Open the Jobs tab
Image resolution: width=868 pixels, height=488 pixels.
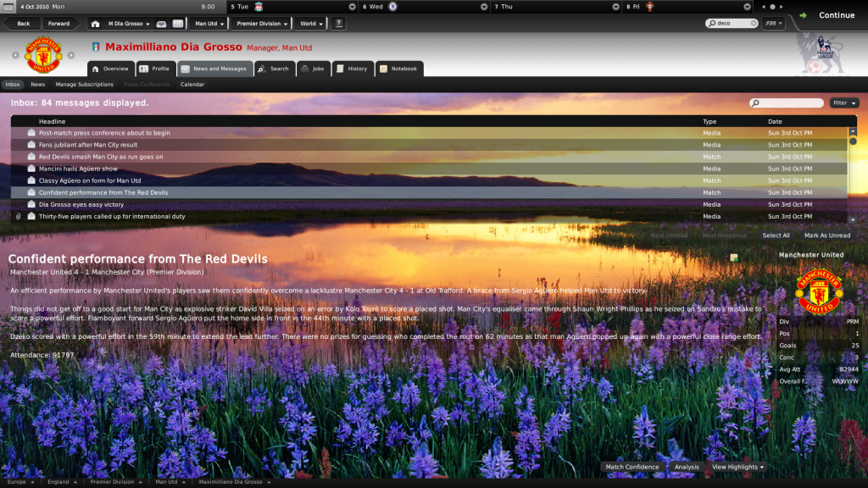pos(314,69)
